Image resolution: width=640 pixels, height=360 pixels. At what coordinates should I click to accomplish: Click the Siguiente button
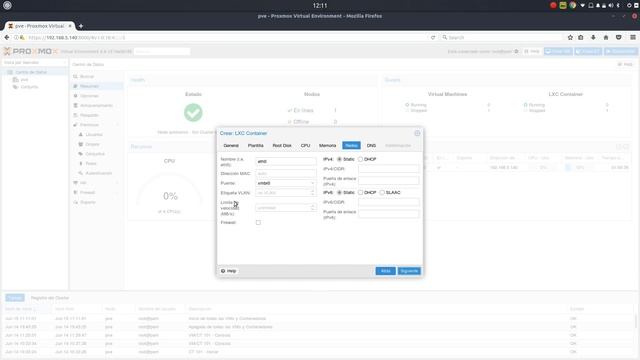(409, 271)
